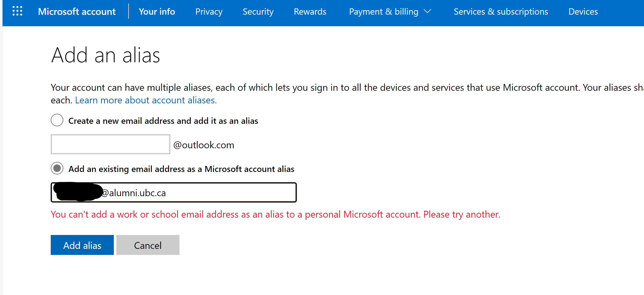Screen dimensions: 644x295
Task: Open the Services & subscriptions tab
Action: pos(501,12)
